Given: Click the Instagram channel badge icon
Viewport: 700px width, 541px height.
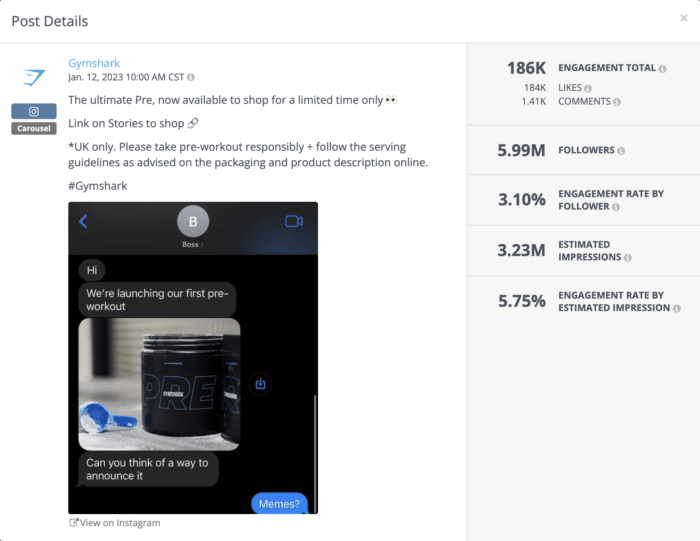Looking at the screenshot, I should [34, 111].
